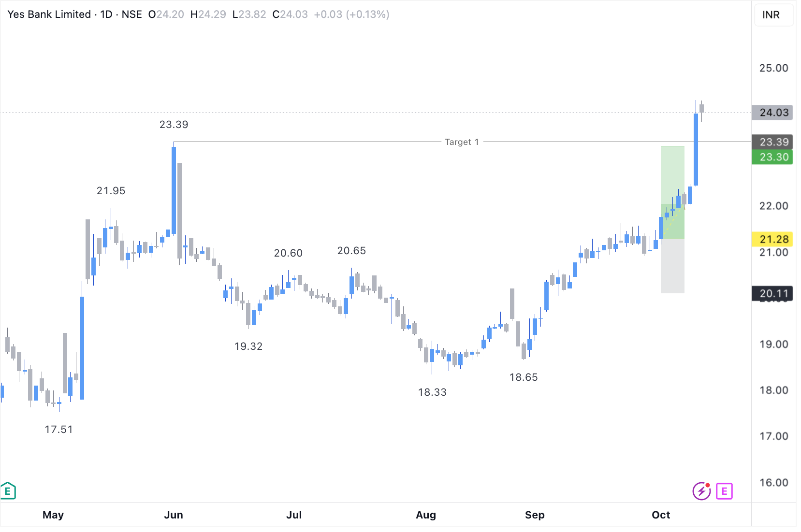The height and width of the screenshot is (532, 801).
Task: Click the purple E event icon
Action: pyautogui.click(x=724, y=491)
